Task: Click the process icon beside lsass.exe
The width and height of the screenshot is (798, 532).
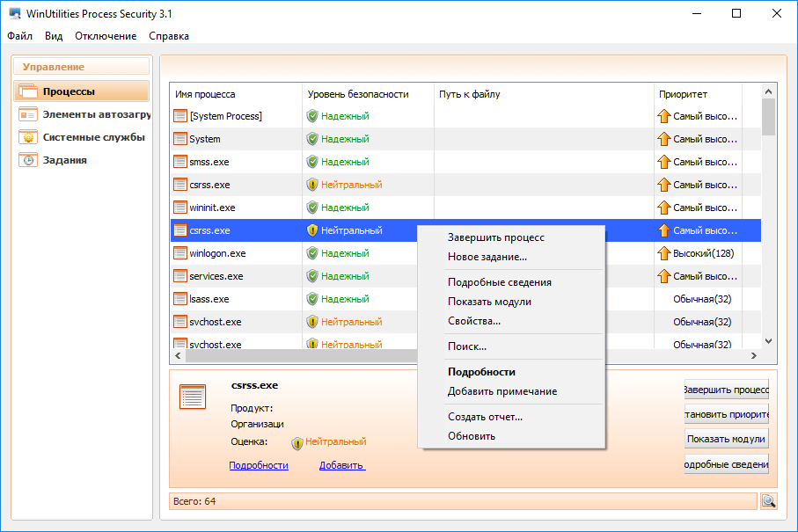Action: pos(180,299)
